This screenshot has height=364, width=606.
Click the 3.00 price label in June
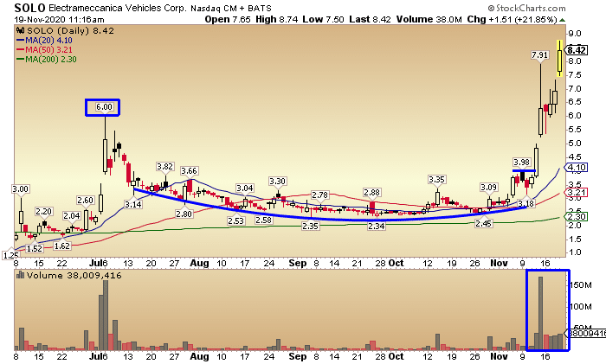pyautogui.click(x=20, y=188)
